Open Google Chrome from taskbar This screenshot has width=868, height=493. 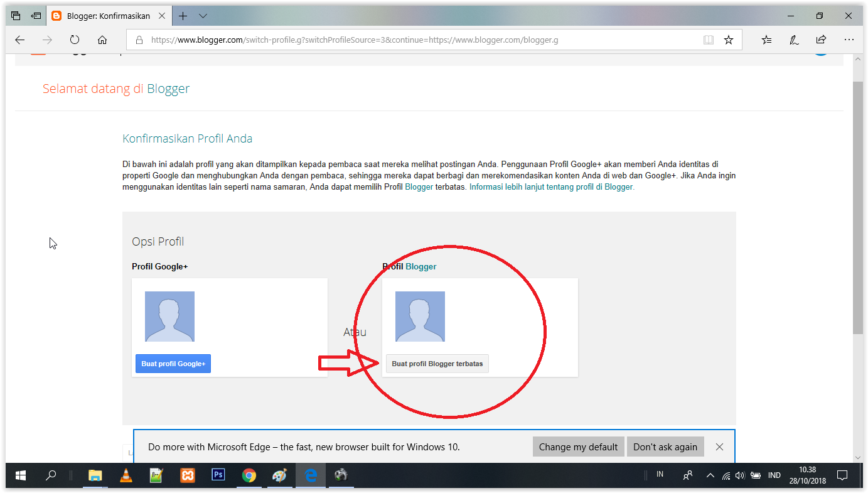click(x=249, y=475)
